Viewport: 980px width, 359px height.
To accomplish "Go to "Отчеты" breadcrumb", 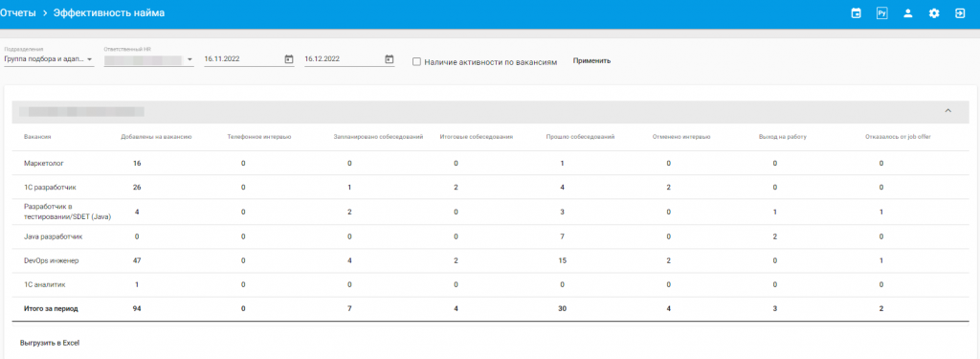I will [18, 12].
